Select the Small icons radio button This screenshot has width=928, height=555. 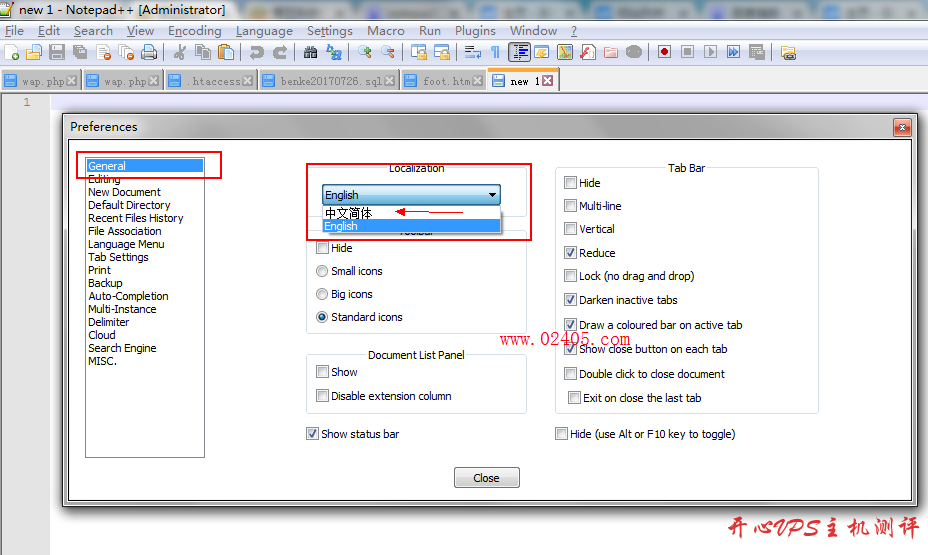click(322, 271)
